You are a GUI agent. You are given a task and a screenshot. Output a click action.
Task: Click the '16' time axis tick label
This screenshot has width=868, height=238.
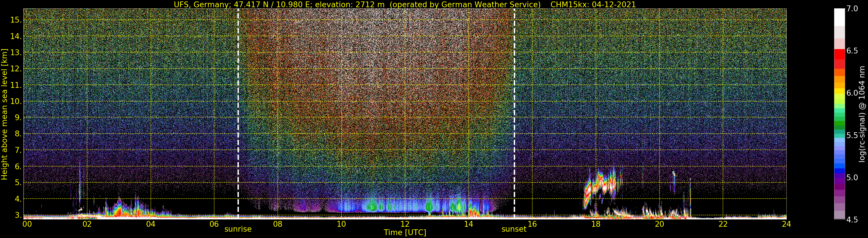click(532, 224)
